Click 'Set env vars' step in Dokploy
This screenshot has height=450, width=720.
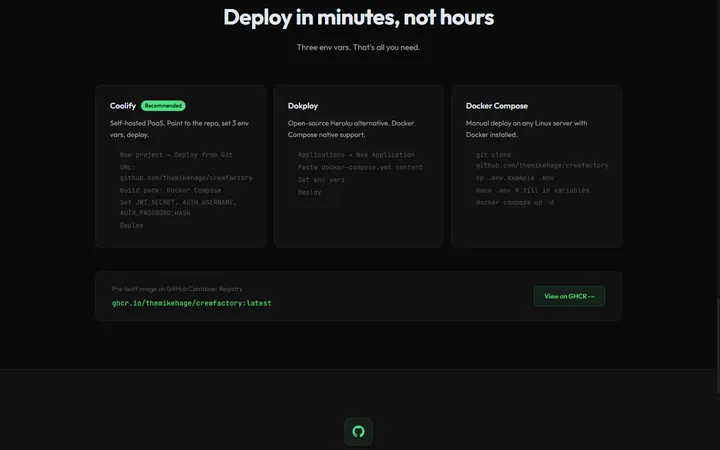point(321,180)
